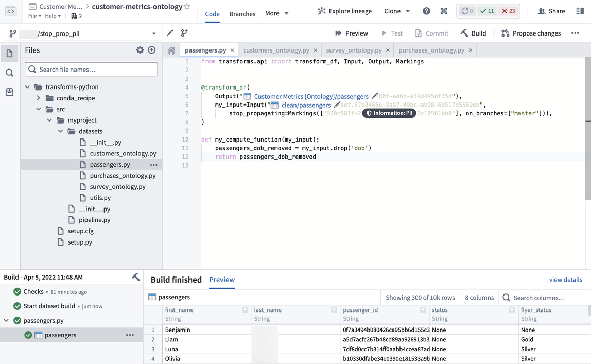Open Files panel settings gear
Image resolution: width=591 pixels, height=364 pixels.
[x=140, y=50]
